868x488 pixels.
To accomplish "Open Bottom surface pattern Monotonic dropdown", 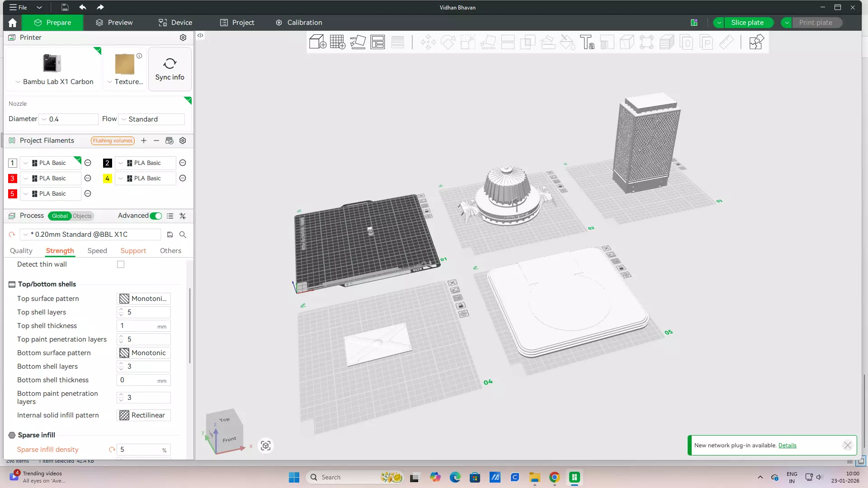I will coord(144,353).
